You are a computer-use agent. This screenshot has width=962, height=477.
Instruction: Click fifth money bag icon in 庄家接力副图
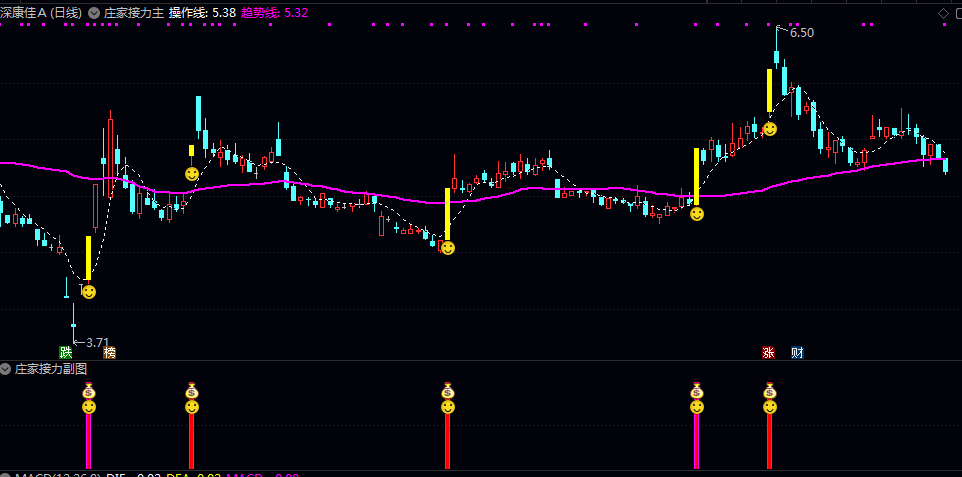(x=769, y=390)
